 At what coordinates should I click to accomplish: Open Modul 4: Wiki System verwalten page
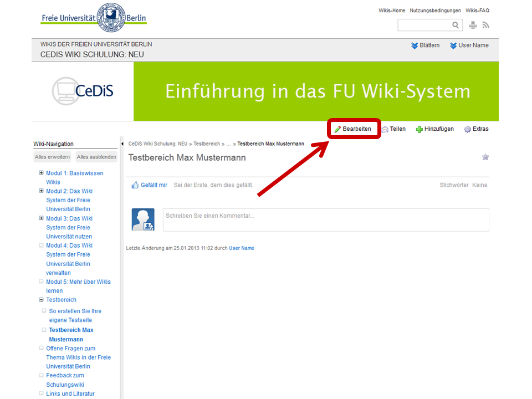pos(69,259)
